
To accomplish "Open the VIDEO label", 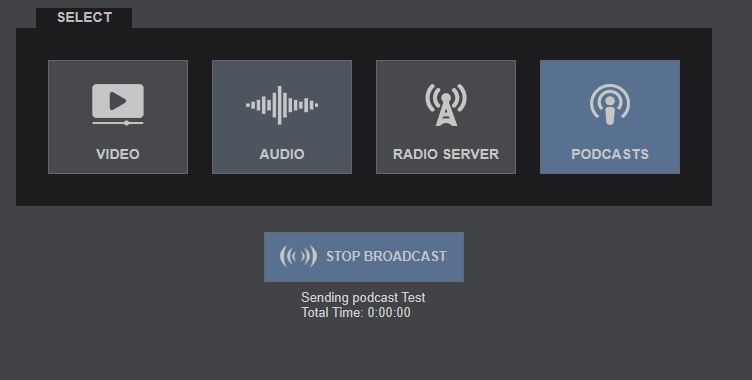I will [x=118, y=154].
